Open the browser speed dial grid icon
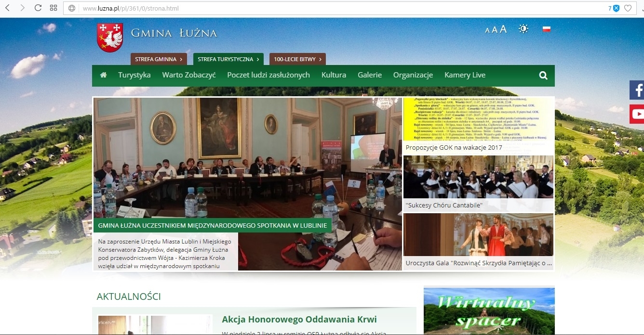 click(x=54, y=8)
